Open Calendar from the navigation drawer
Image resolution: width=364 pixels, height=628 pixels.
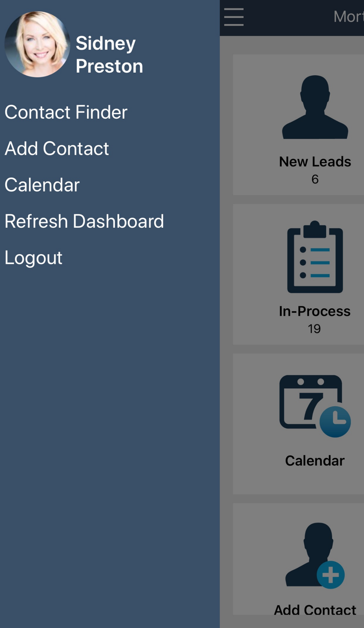pyautogui.click(x=41, y=184)
